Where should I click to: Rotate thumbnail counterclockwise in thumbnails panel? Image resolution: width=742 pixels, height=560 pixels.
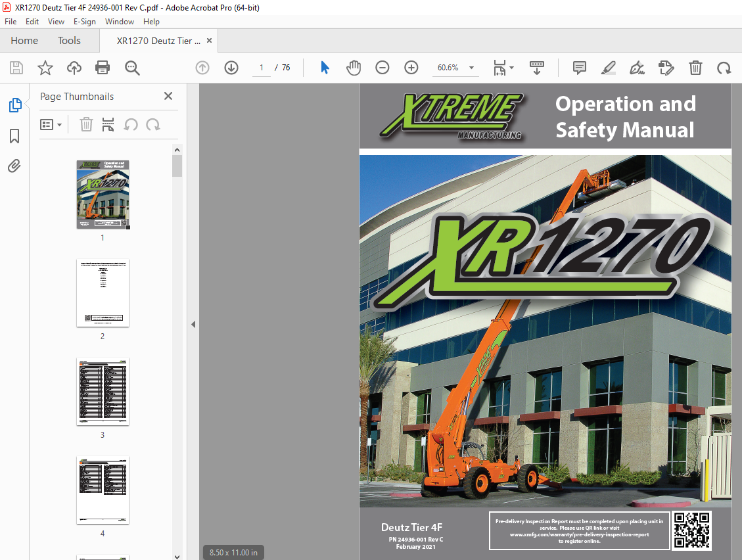[x=131, y=124]
